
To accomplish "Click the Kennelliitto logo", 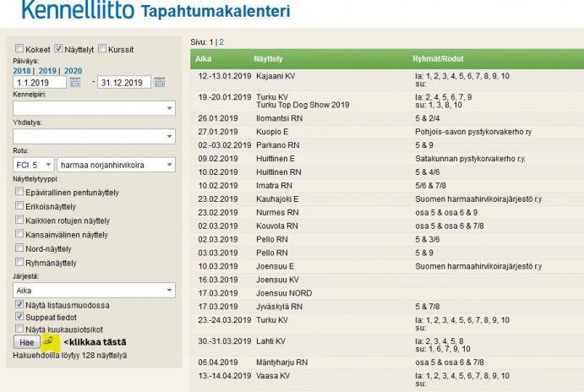I will tap(78, 9).
